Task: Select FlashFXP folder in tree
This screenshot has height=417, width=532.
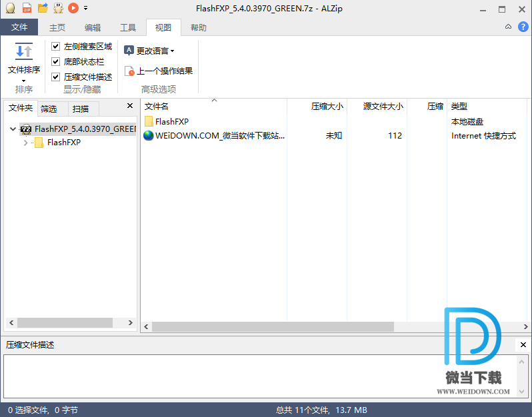Action: pyautogui.click(x=64, y=143)
